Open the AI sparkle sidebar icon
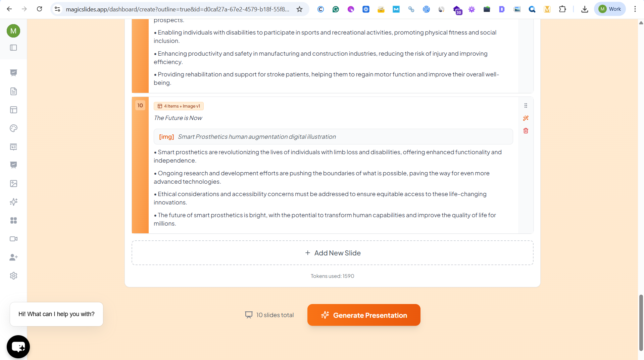The image size is (644, 360). (13, 202)
